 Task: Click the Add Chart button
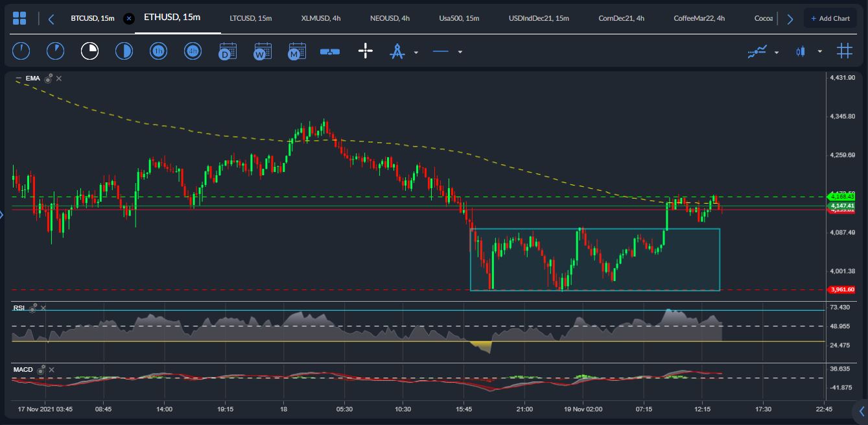point(830,18)
